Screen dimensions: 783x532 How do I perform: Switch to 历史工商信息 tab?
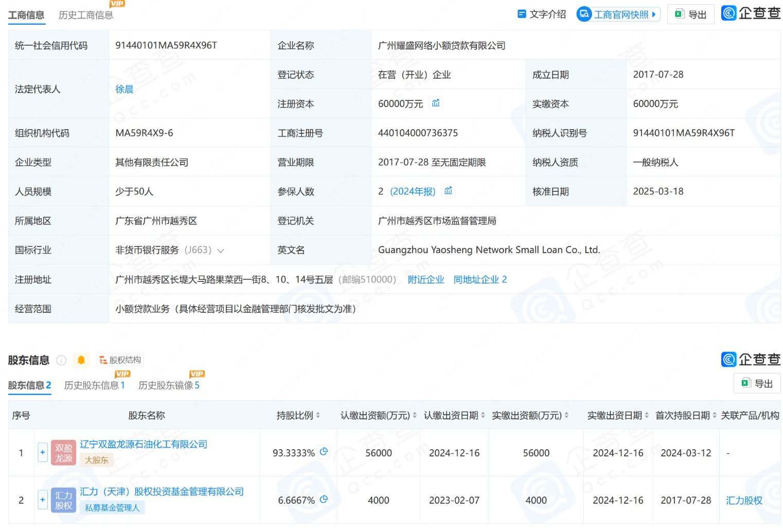tap(86, 15)
